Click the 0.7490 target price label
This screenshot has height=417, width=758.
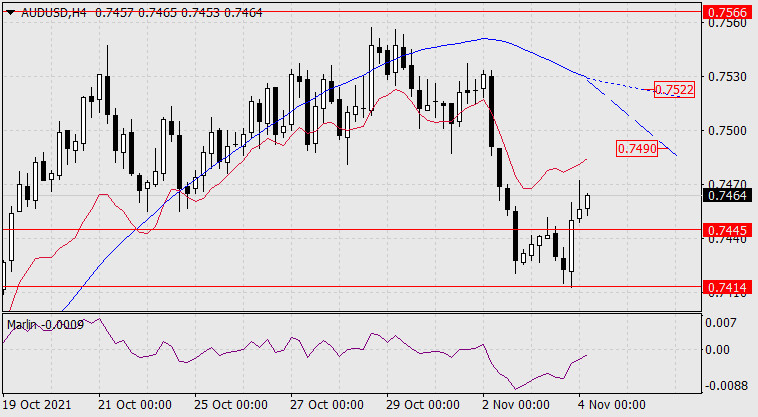pos(637,148)
